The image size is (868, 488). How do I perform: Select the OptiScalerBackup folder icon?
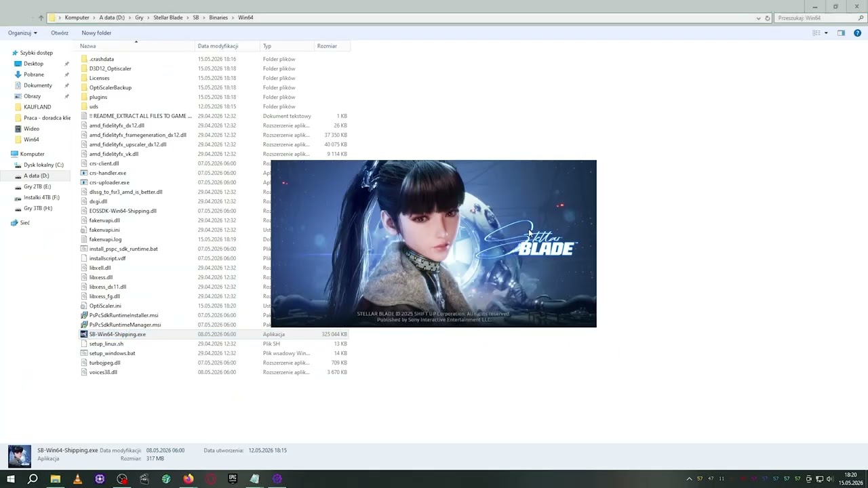(x=84, y=87)
